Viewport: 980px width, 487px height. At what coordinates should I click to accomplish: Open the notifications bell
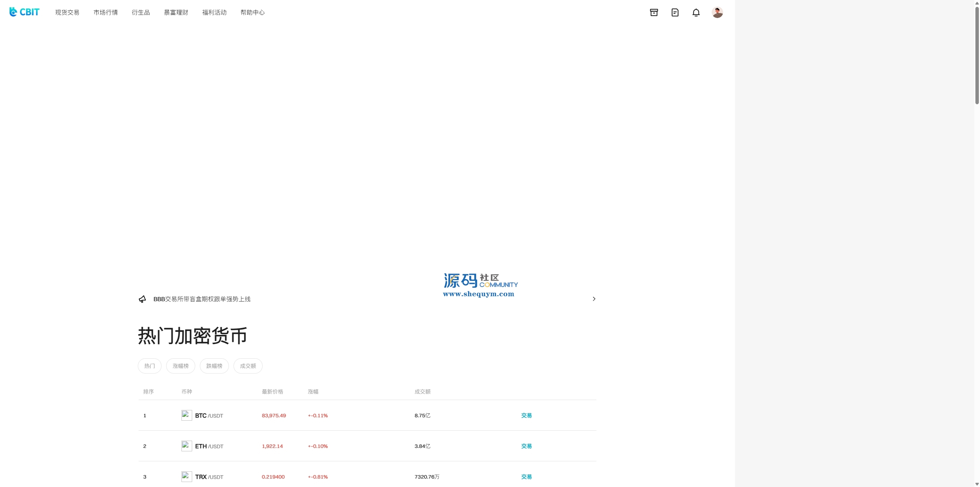[696, 13]
